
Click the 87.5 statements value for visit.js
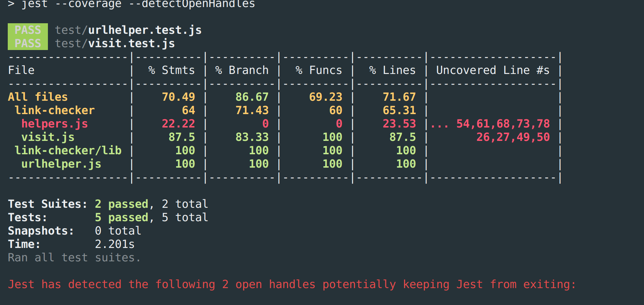click(x=182, y=137)
